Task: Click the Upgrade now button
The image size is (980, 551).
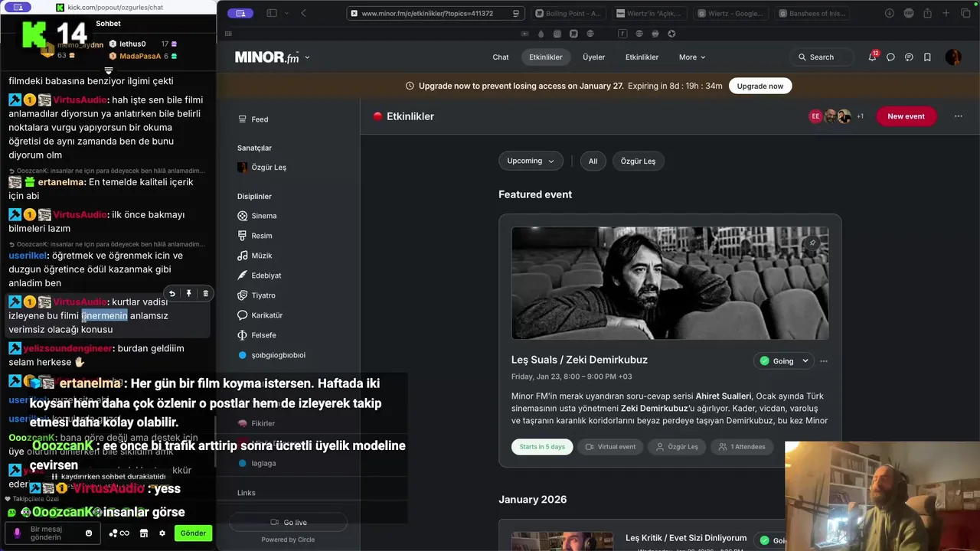Action: point(759,86)
